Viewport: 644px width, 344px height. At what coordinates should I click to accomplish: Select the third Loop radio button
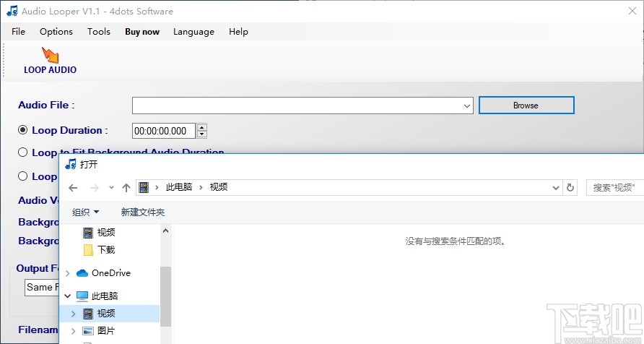(22, 176)
